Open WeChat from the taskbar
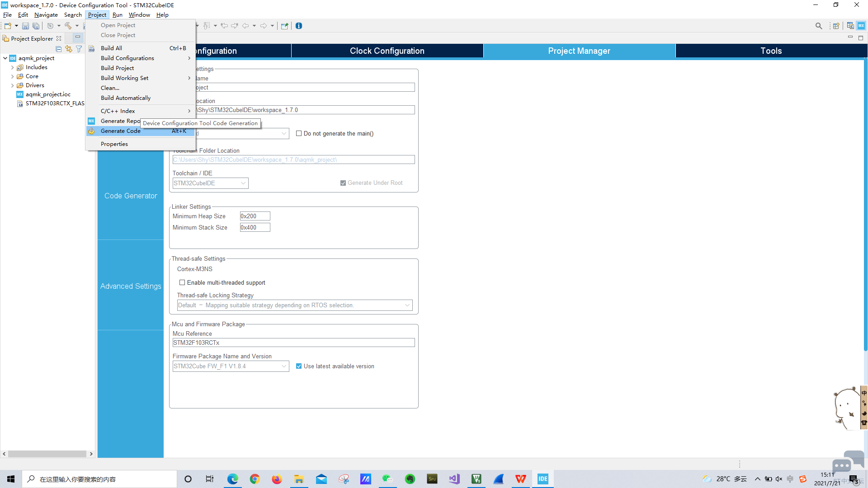 point(387,479)
